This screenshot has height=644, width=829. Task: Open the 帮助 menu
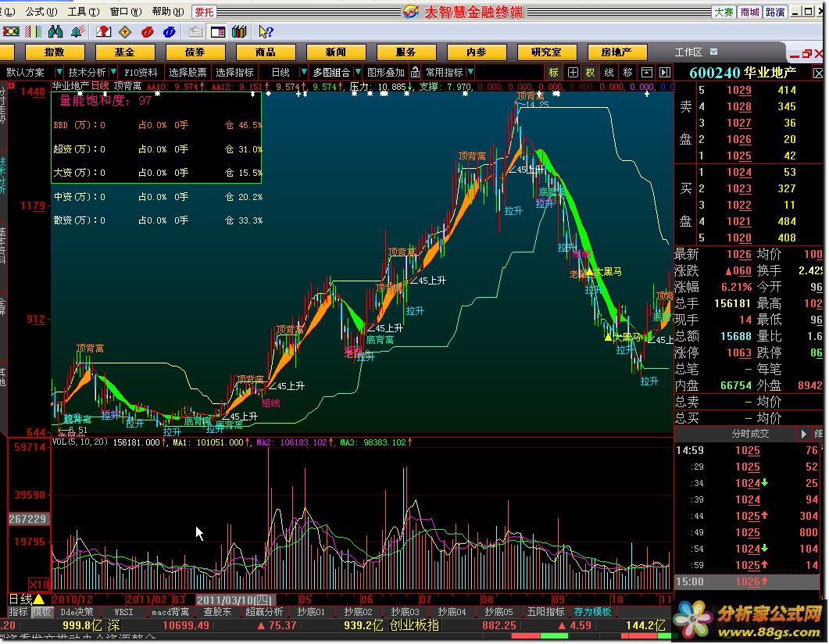click(x=168, y=11)
